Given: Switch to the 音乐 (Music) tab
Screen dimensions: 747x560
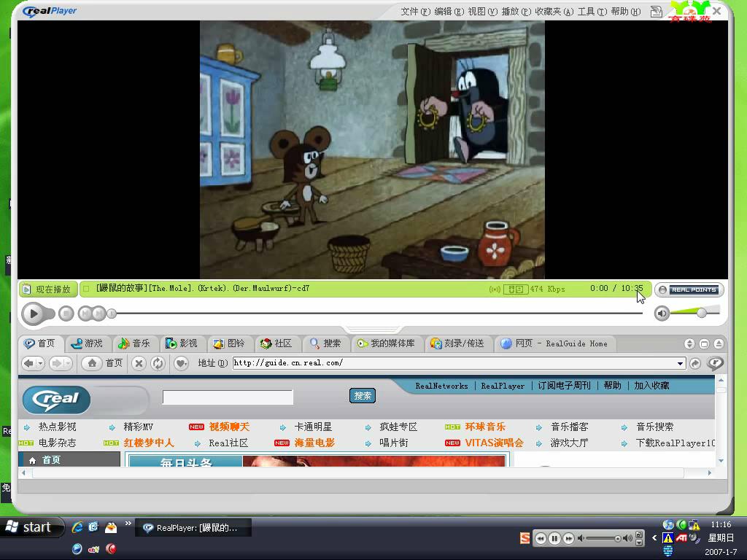Looking at the screenshot, I should (134, 343).
